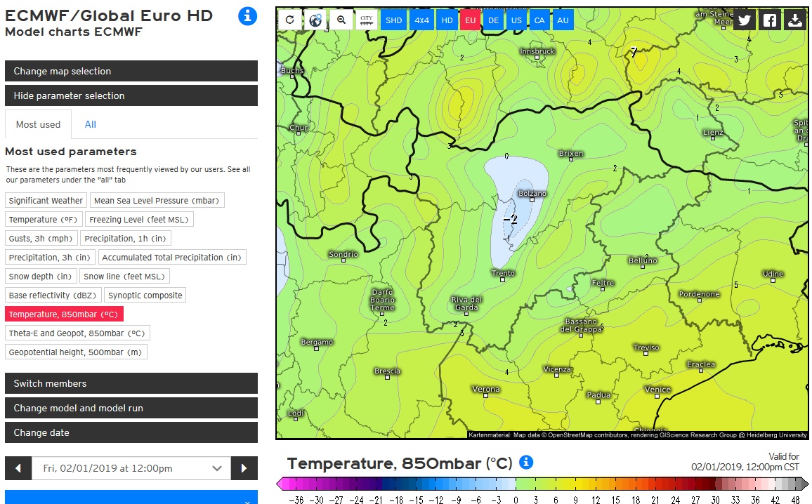Screen dimensions: 812x504
Task: Click the temperature color scale bar
Action: [x=542, y=484]
